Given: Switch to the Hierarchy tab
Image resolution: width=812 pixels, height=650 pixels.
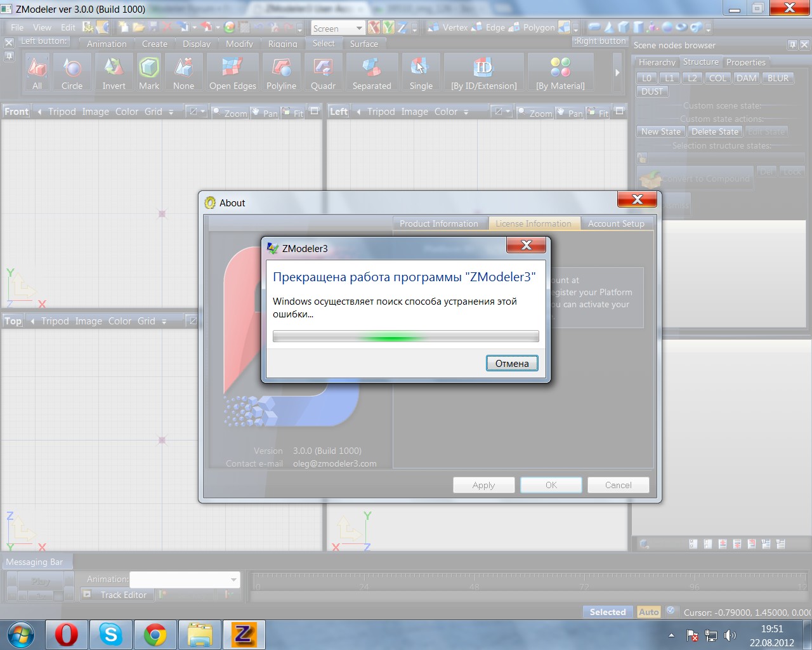Looking at the screenshot, I should click(657, 62).
